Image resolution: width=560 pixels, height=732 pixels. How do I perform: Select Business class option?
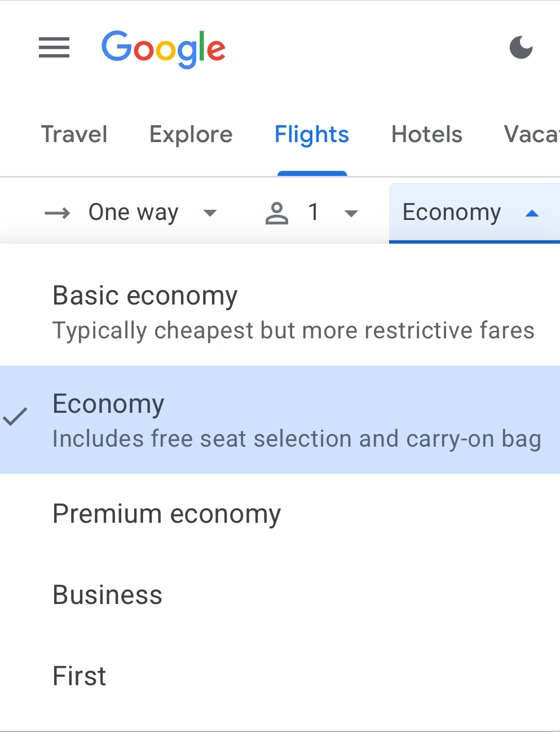107,595
